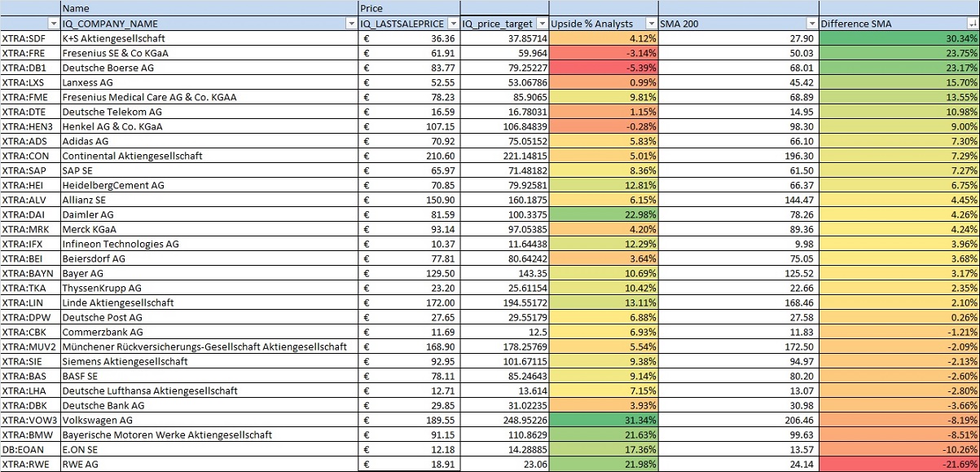The height and width of the screenshot is (472, 980).
Task: Select Allianz SE price target 160.1875
Action: point(505,200)
